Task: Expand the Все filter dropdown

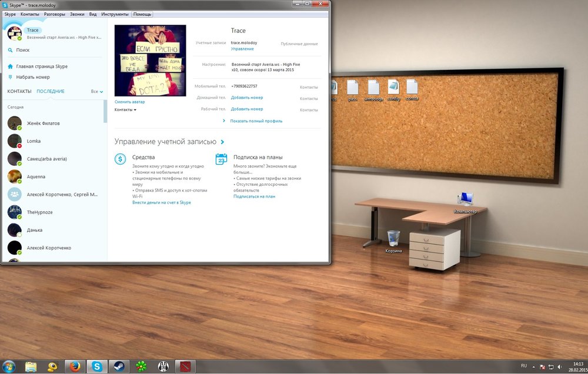Action: click(97, 92)
